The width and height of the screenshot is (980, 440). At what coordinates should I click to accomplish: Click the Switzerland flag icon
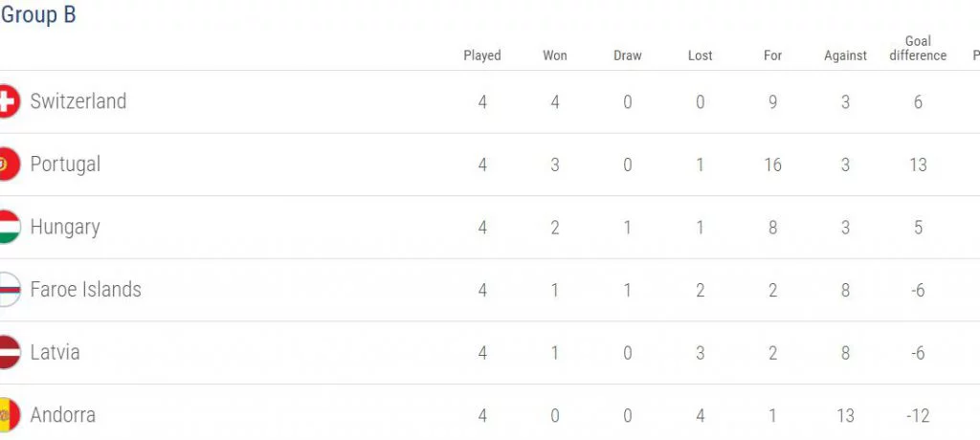pos(9,101)
